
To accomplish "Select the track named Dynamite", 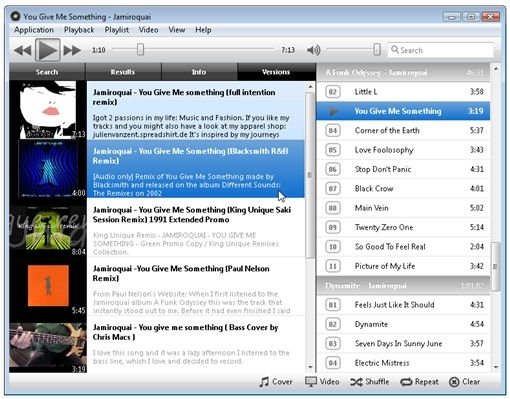I will pyautogui.click(x=403, y=324).
